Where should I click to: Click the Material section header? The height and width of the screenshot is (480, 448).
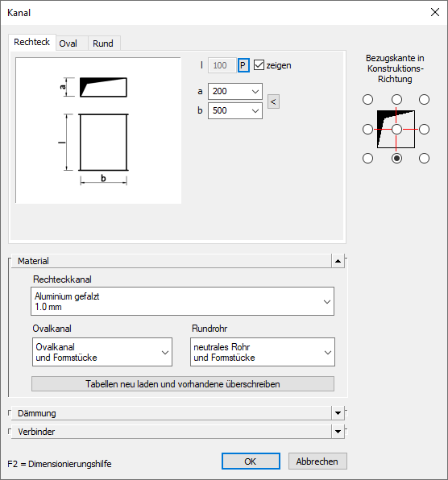[171, 261]
